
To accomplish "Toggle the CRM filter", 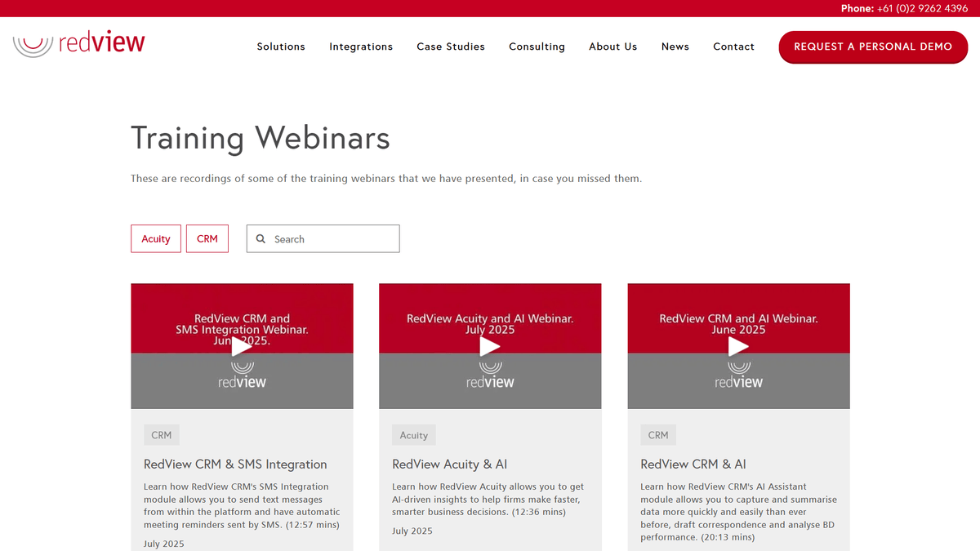I will point(207,238).
